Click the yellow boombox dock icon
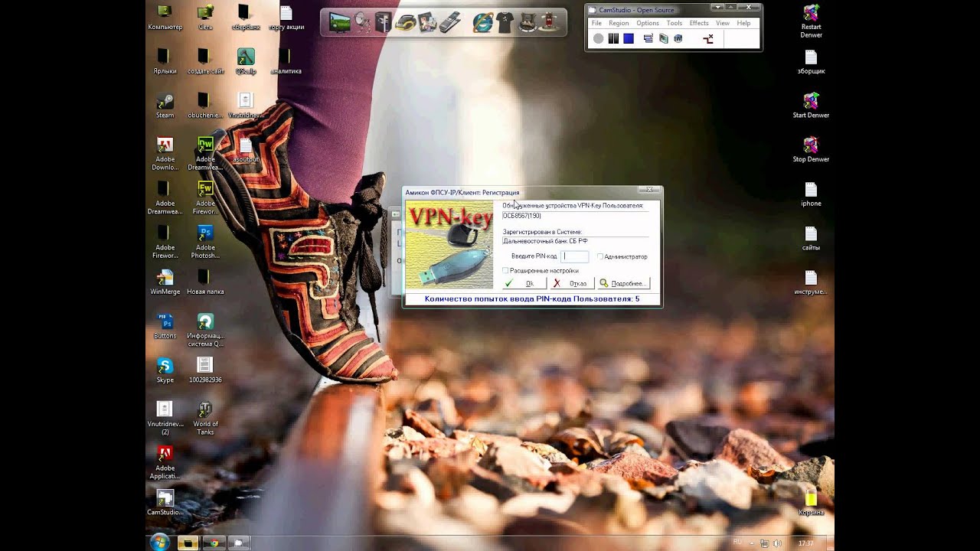 [405, 22]
